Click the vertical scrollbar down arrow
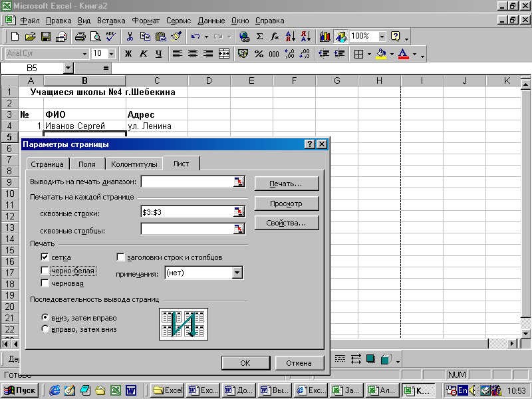The width and height of the screenshot is (532, 399). 525,334
